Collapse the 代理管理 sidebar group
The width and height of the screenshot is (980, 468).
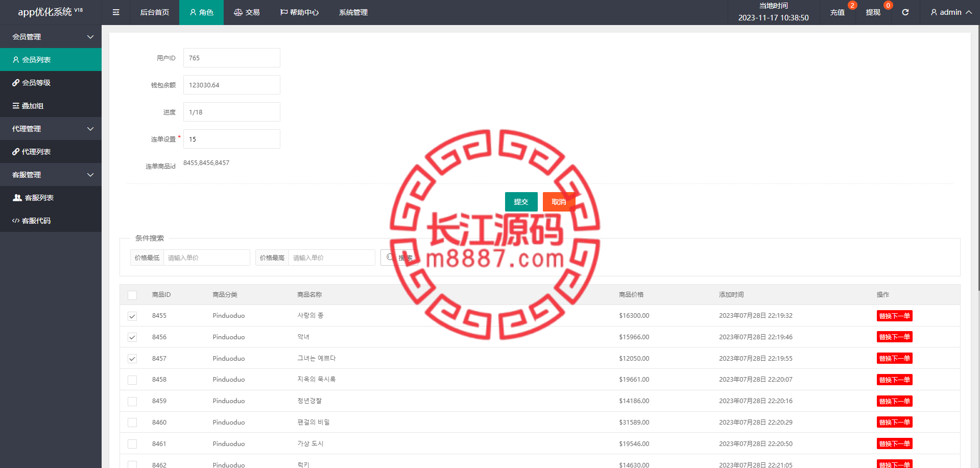point(51,129)
